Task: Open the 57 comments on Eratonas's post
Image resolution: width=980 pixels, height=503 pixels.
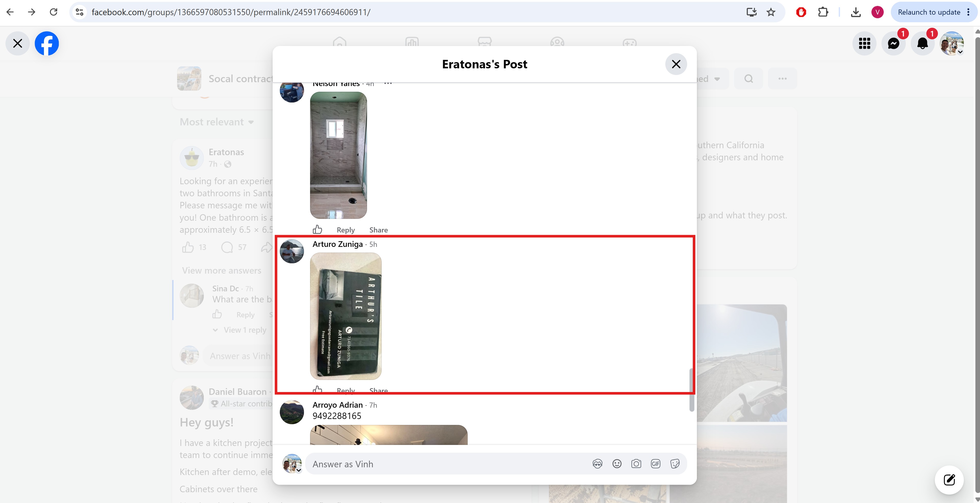Action: click(234, 247)
